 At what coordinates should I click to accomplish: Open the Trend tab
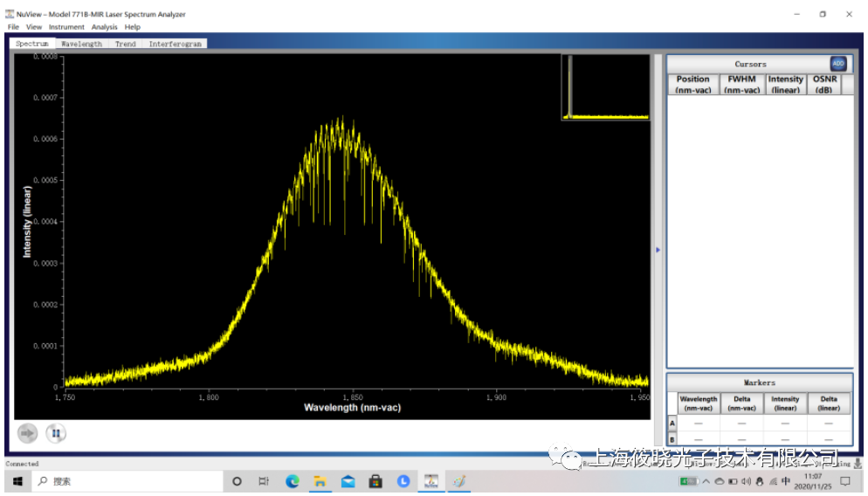125,44
